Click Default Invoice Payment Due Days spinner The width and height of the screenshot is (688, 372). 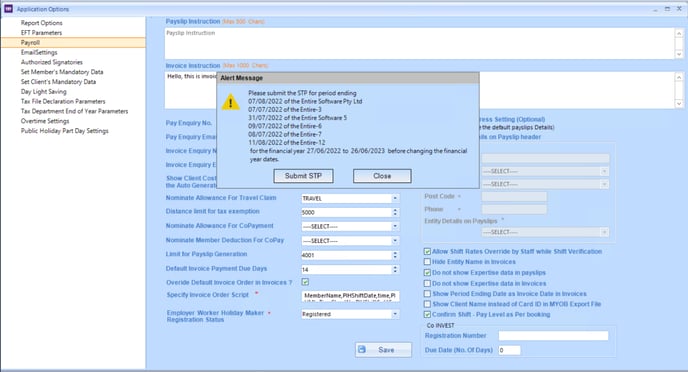tap(395, 269)
